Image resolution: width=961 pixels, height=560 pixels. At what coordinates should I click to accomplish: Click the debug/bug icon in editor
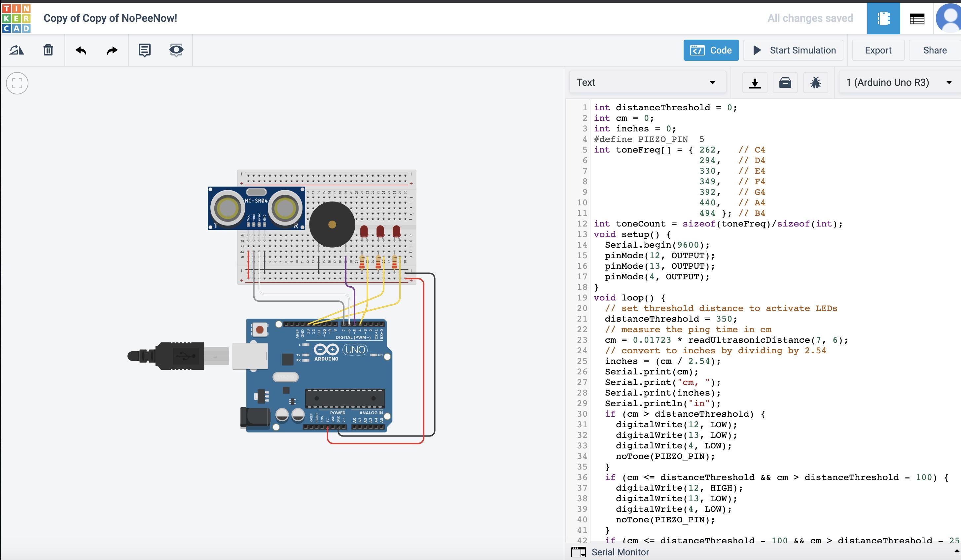[815, 82]
